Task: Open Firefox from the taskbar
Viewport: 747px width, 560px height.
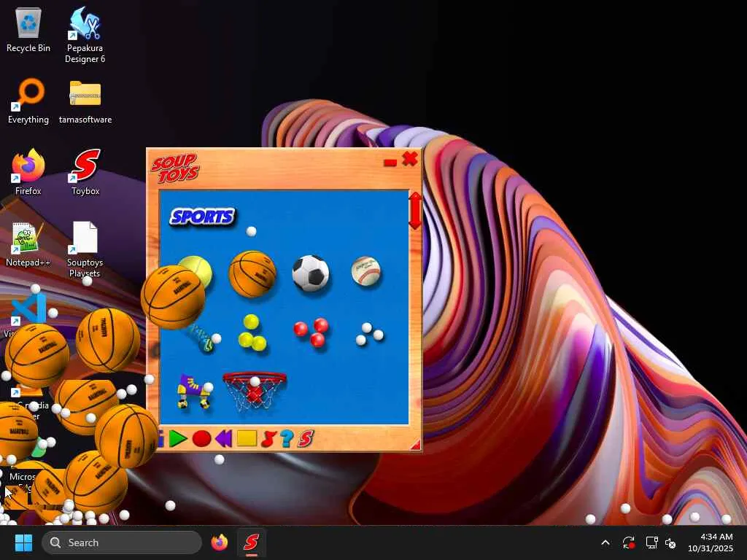Action: (219, 542)
